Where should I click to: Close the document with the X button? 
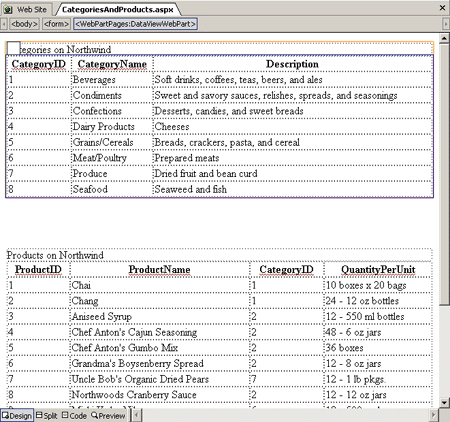click(442, 8)
